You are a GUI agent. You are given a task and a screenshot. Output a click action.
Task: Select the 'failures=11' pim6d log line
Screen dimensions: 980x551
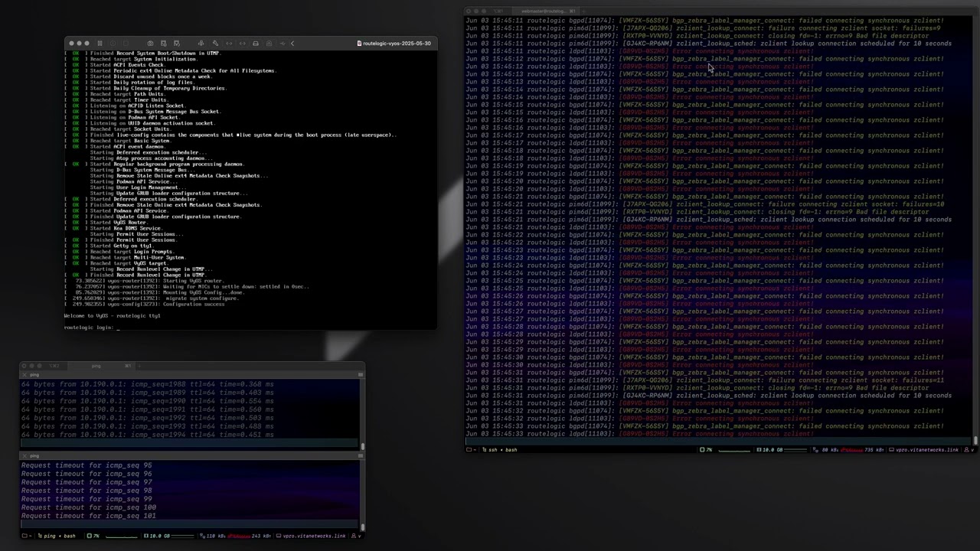pos(704,380)
